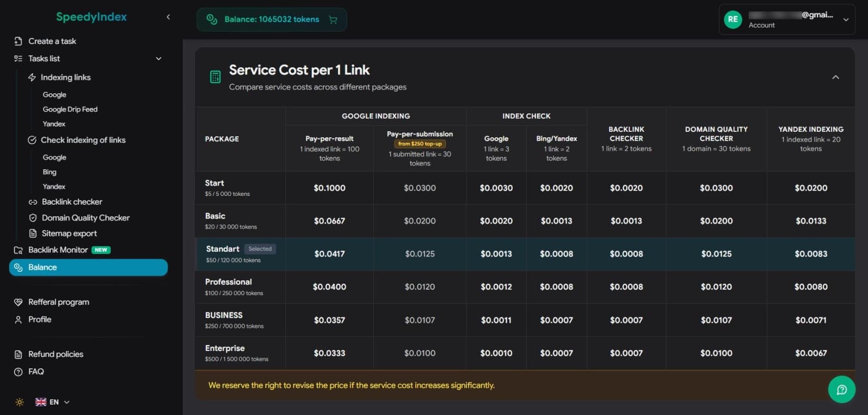Select the Start package row name
Image resolution: width=868 pixels, height=415 pixels.
tap(214, 183)
